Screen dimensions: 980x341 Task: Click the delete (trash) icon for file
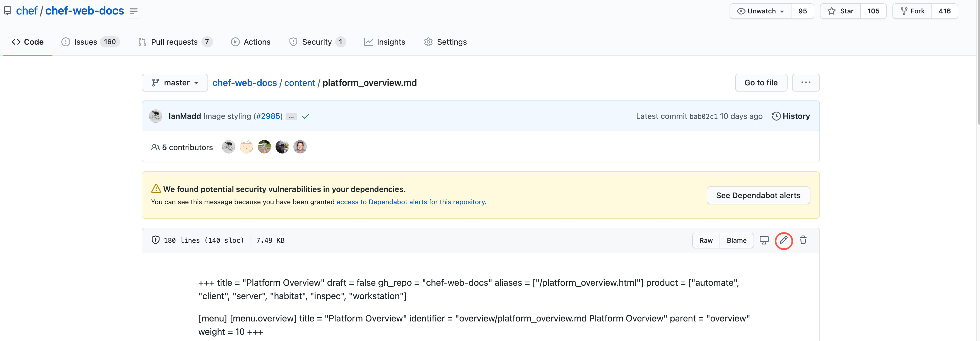803,240
